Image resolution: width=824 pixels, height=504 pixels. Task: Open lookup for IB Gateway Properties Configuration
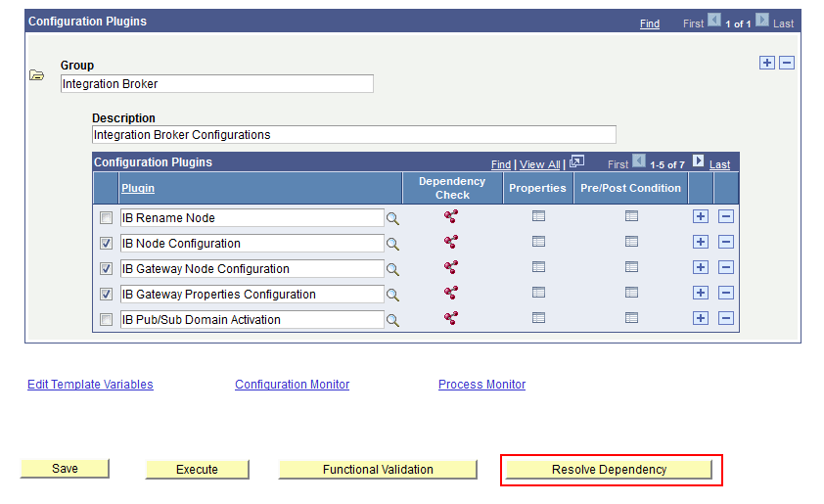click(x=392, y=295)
